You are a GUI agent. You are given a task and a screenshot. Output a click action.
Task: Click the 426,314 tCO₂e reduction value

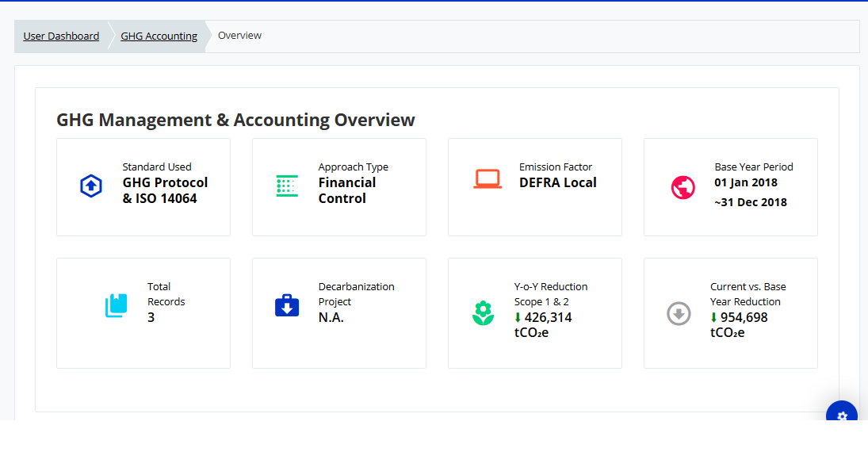coord(543,324)
